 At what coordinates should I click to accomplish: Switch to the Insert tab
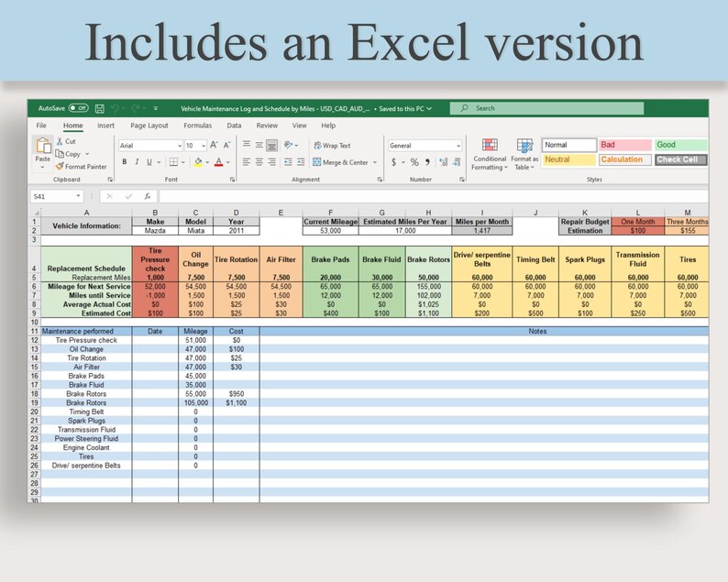coord(105,126)
